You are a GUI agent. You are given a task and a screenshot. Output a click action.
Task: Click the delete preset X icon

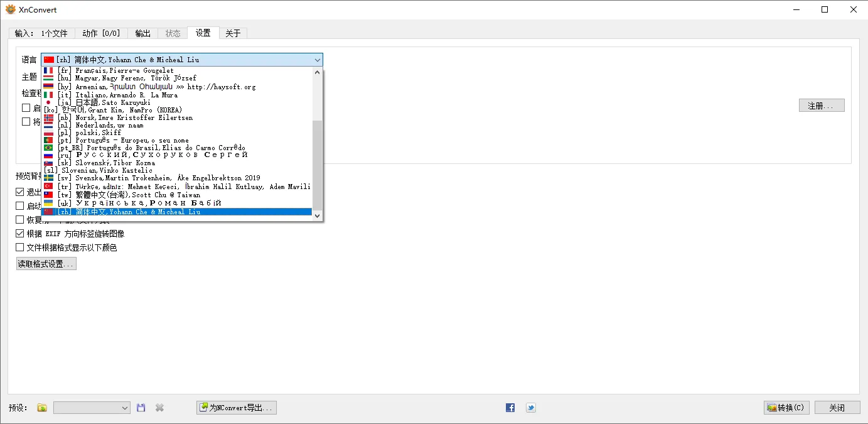point(159,408)
